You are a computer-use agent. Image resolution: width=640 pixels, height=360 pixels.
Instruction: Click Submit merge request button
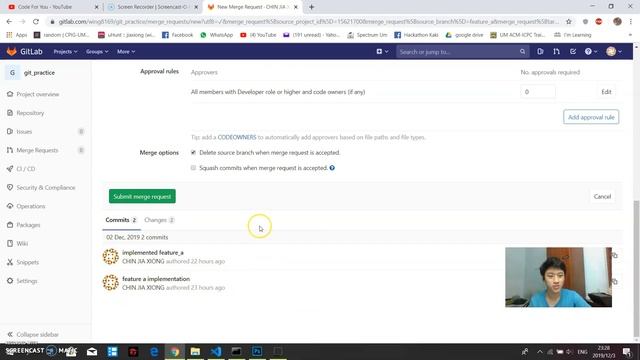[x=142, y=196]
